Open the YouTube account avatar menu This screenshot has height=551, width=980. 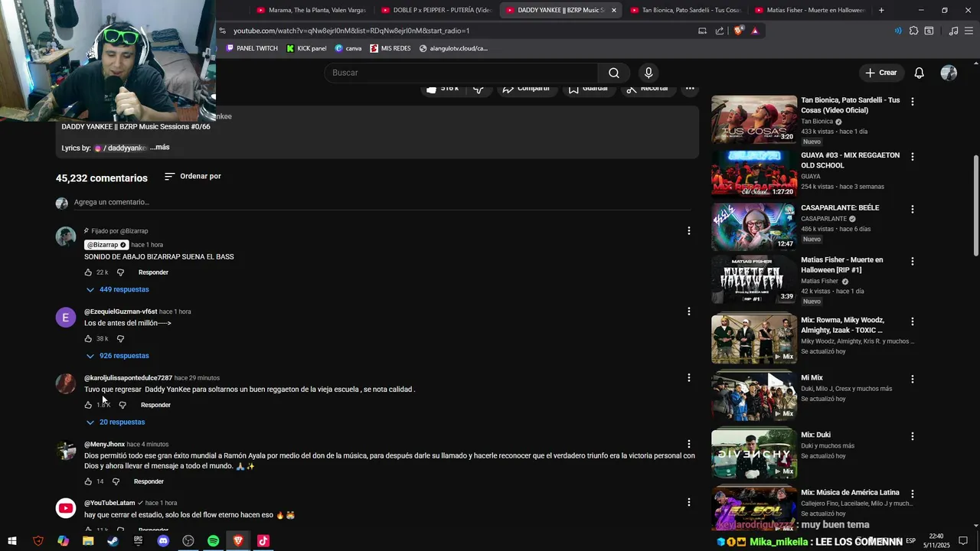(949, 73)
